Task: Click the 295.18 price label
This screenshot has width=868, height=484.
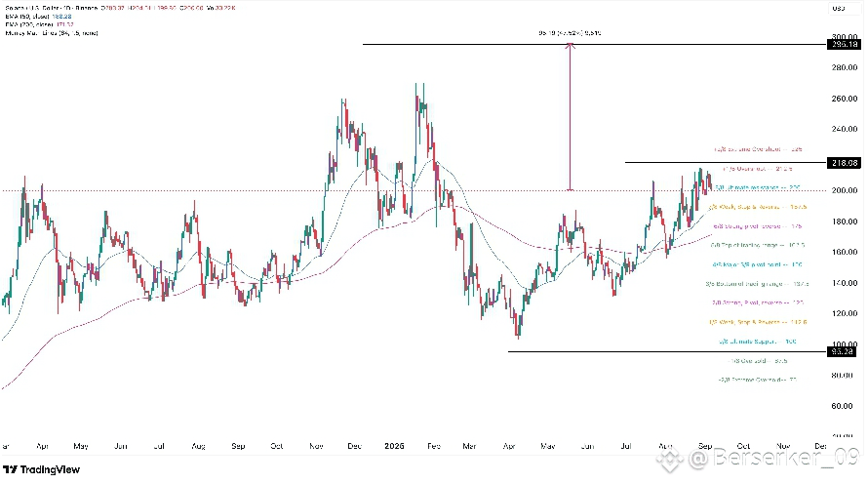Action: pyautogui.click(x=844, y=44)
